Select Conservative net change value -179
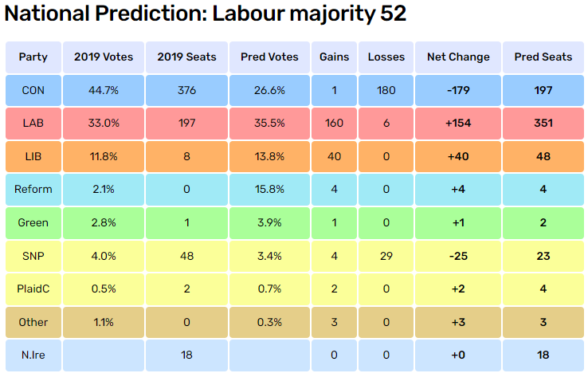Image resolution: width=588 pixels, height=377 pixels. click(458, 91)
